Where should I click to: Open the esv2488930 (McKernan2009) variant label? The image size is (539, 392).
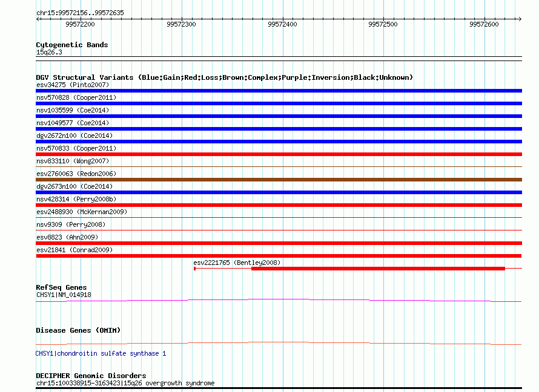point(82,212)
